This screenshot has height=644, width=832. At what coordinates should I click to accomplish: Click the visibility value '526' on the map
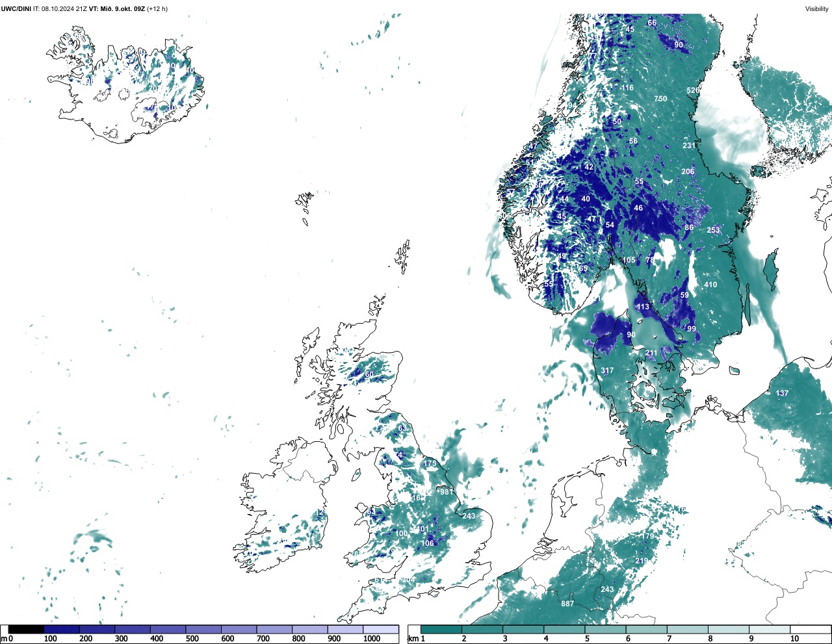(694, 90)
